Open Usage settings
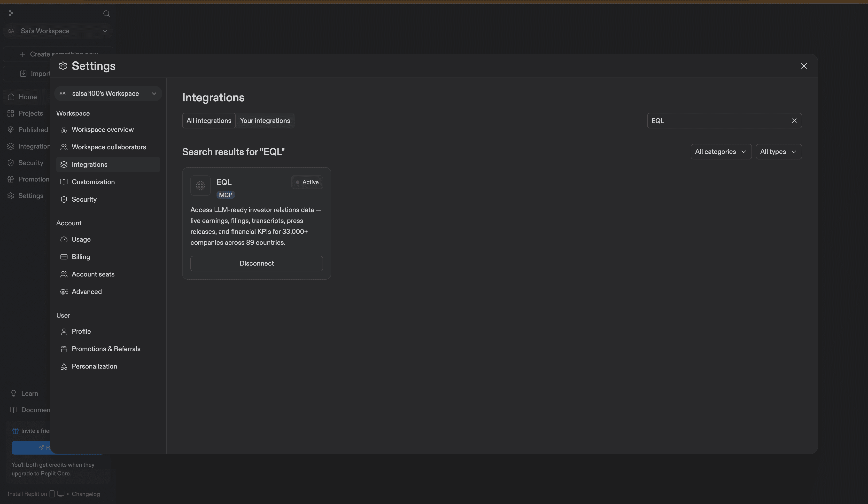Viewport: 868px width, 504px height. (x=108, y=239)
